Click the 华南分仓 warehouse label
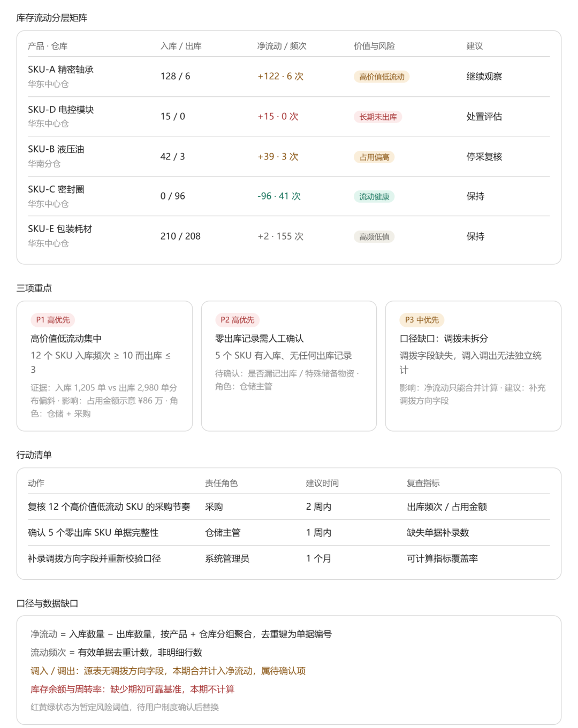The width and height of the screenshot is (578, 728). click(44, 164)
